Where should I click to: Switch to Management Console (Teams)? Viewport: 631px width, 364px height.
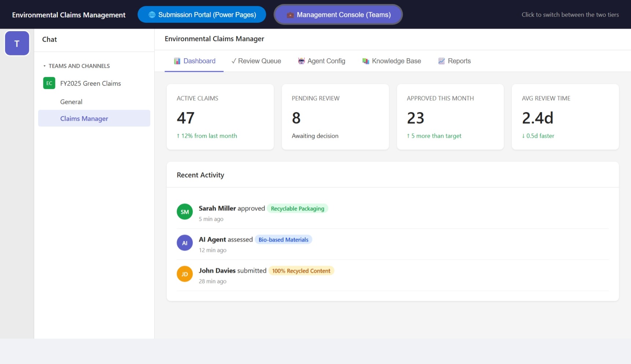click(338, 15)
